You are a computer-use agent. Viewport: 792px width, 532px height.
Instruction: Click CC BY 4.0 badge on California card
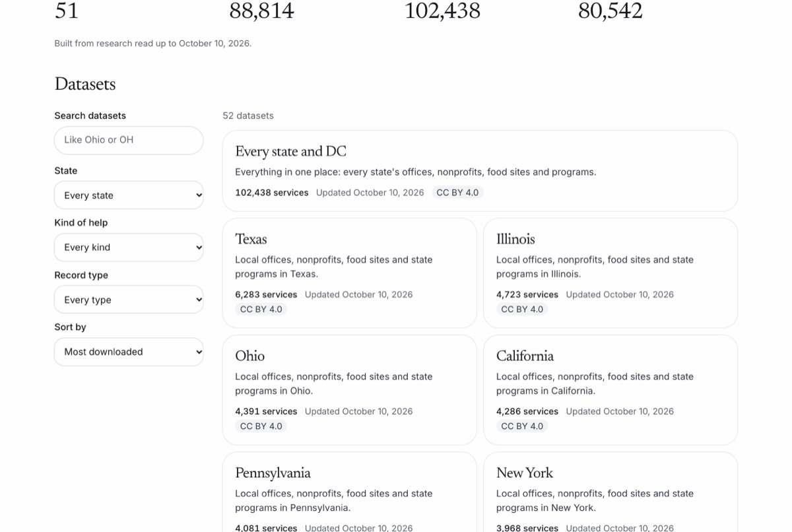pyautogui.click(x=522, y=426)
